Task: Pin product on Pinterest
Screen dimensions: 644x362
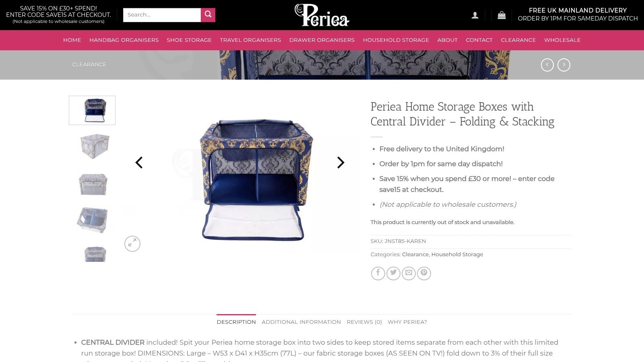Action: pyautogui.click(x=424, y=273)
